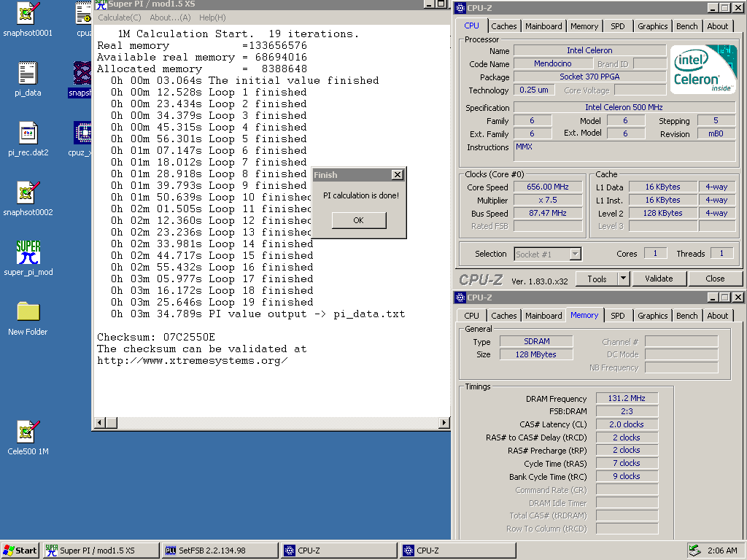Click the CPU-Z Validate button

point(659,279)
